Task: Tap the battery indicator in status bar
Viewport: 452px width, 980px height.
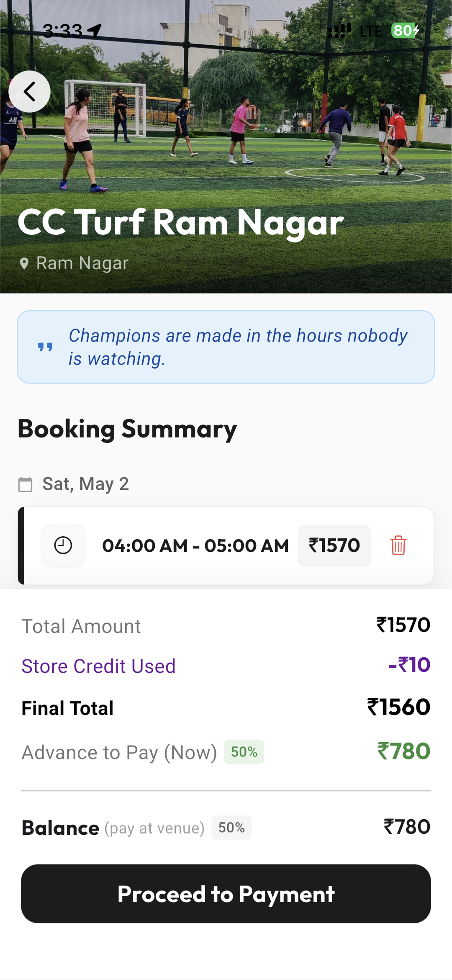Action: point(405,31)
